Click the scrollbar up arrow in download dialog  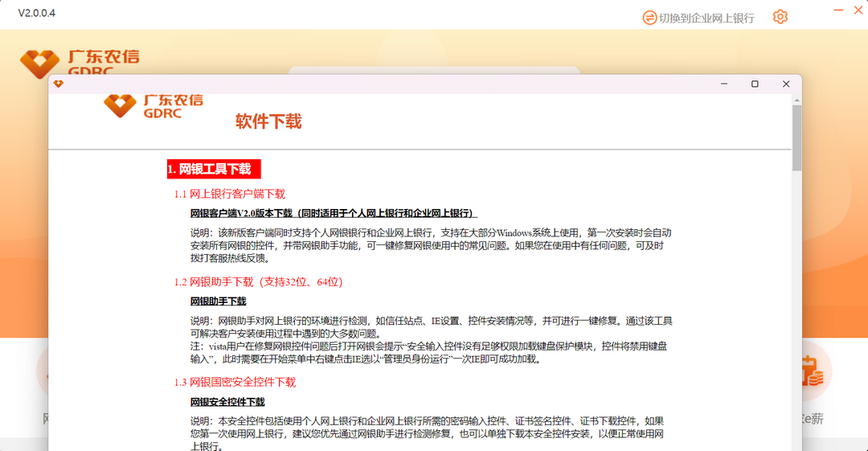[796, 100]
